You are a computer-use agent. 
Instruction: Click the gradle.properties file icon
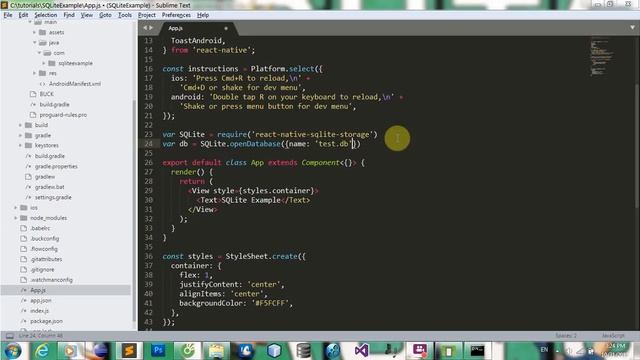pos(28,166)
